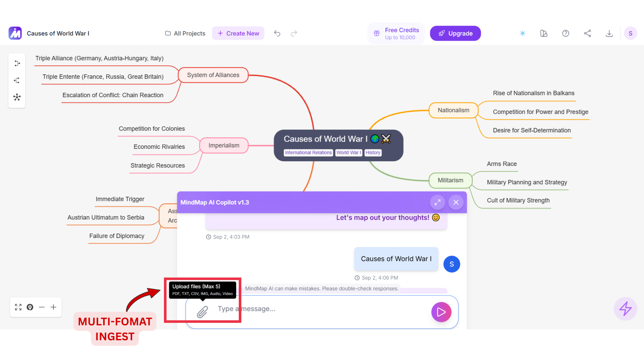
Task: Click the Create New button
Action: 238,33
